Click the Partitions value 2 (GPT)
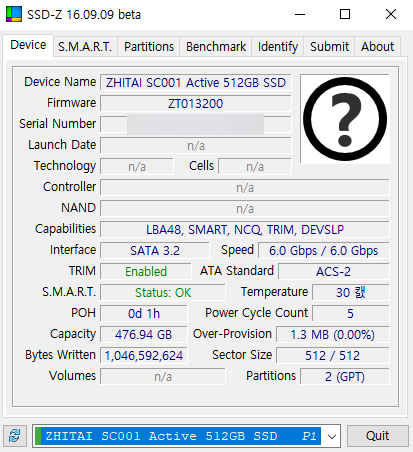The width and height of the screenshot is (413, 452). tap(345, 377)
